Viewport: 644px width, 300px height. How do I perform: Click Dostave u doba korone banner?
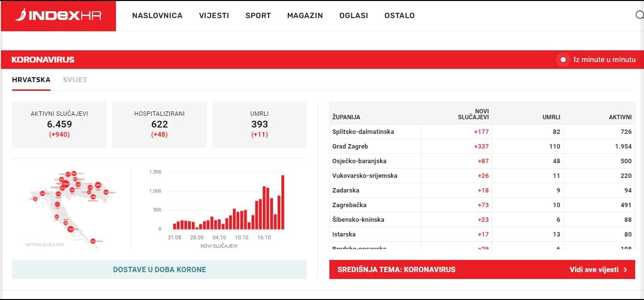point(160,270)
